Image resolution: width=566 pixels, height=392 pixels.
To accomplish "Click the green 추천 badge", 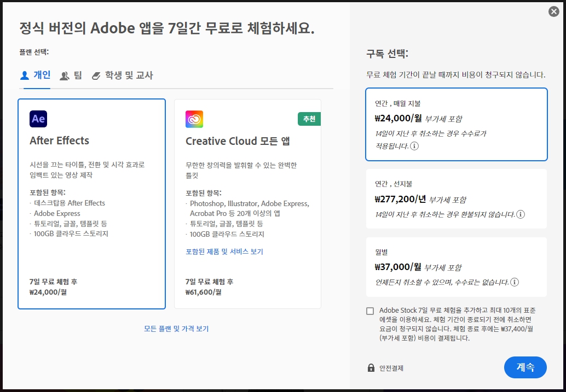I will tap(309, 119).
